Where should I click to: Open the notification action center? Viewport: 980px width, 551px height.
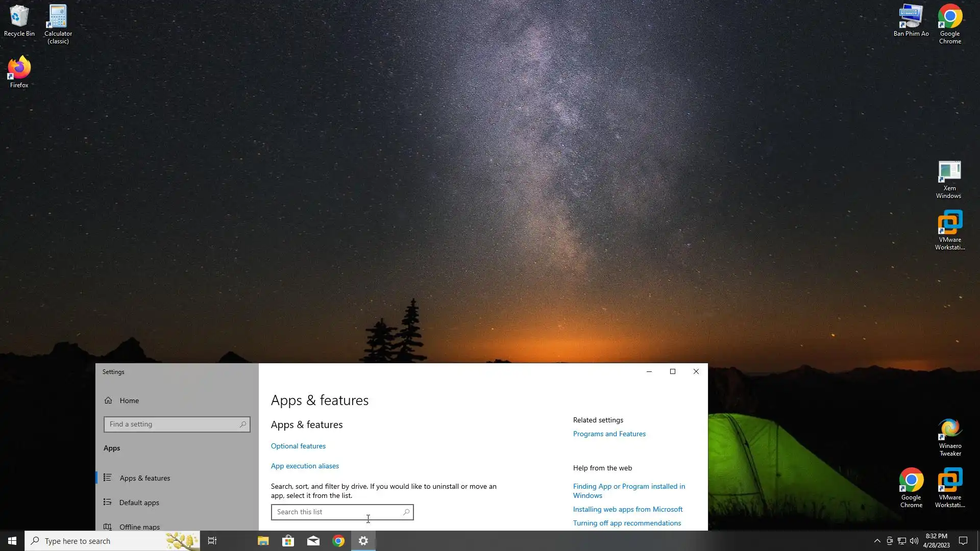pyautogui.click(x=963, y=541)
